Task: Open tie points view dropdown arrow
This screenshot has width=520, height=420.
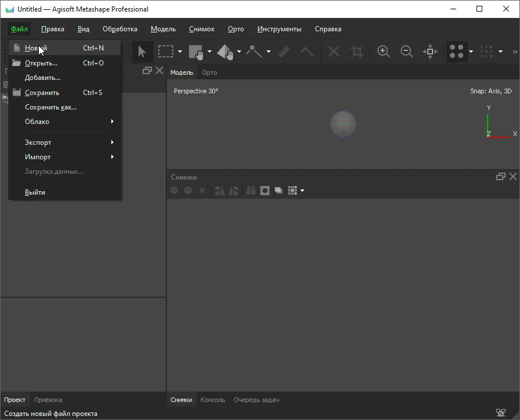Action: (471, 52)
